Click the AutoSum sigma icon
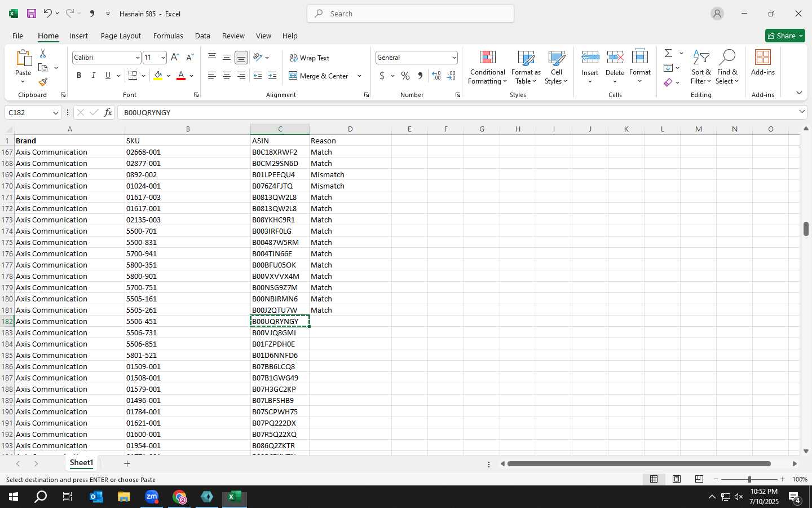812x508 pixels. tap(668, 53)
